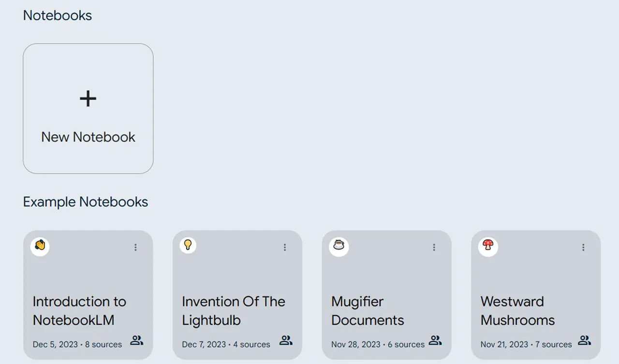Open the options menu on Mugifier notebook
This screenshot has height=364, width=619.
[434, 247]
